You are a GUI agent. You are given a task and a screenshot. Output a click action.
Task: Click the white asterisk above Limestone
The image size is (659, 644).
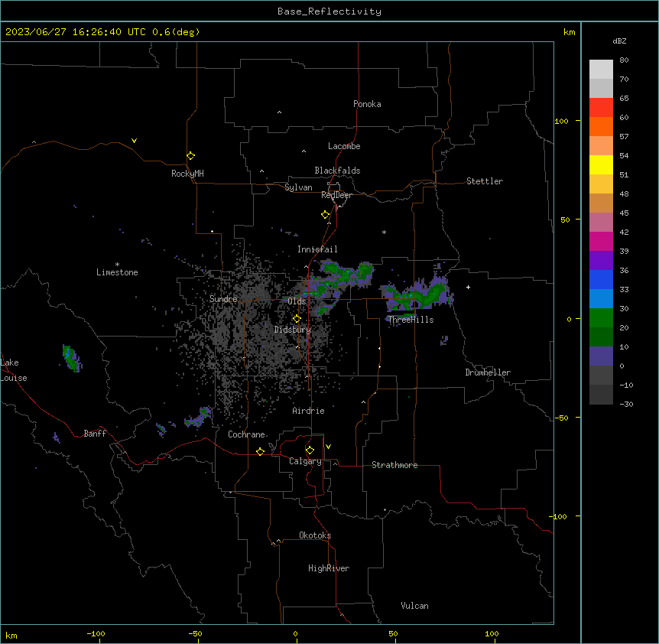pos(117,265)
